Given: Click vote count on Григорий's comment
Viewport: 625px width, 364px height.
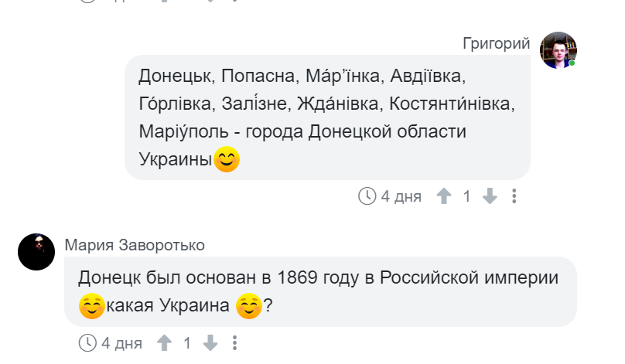Looking at the screenshot, I should (466, 196).
